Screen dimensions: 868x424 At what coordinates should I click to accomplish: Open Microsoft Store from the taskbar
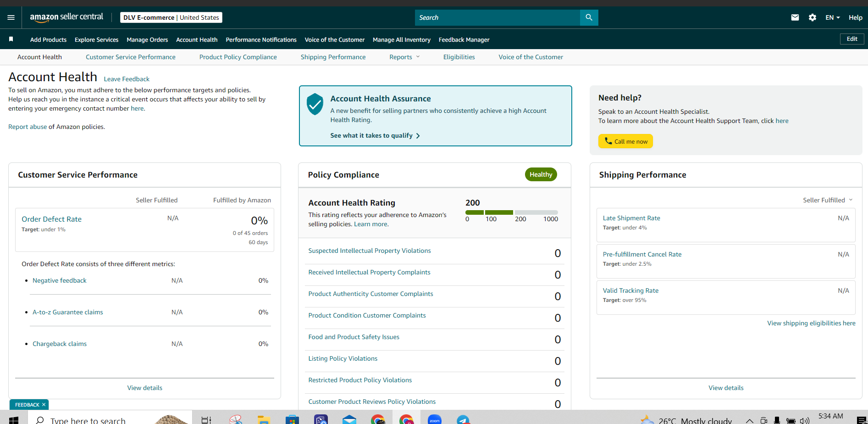pos(292,420)
